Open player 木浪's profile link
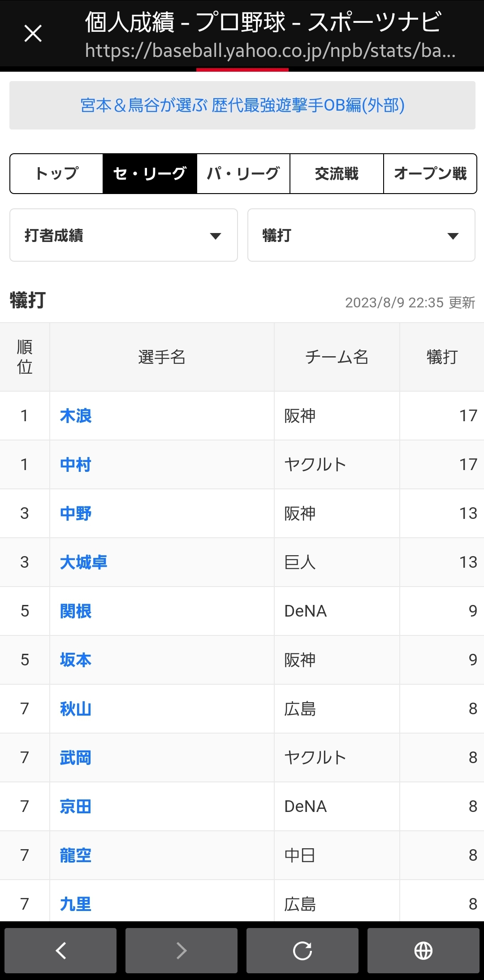484x980 pixels. pos(76,416)
